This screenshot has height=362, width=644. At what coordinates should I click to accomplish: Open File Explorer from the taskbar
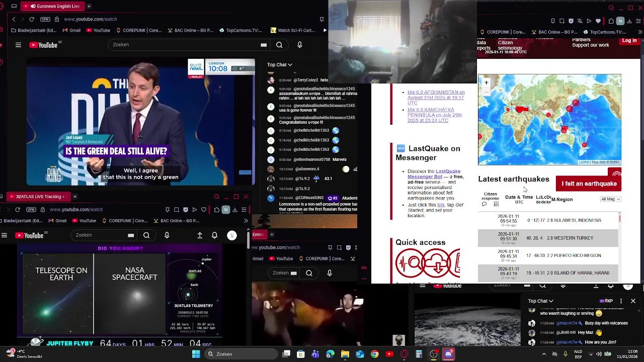pyautogui.click(x=345, y=354)
